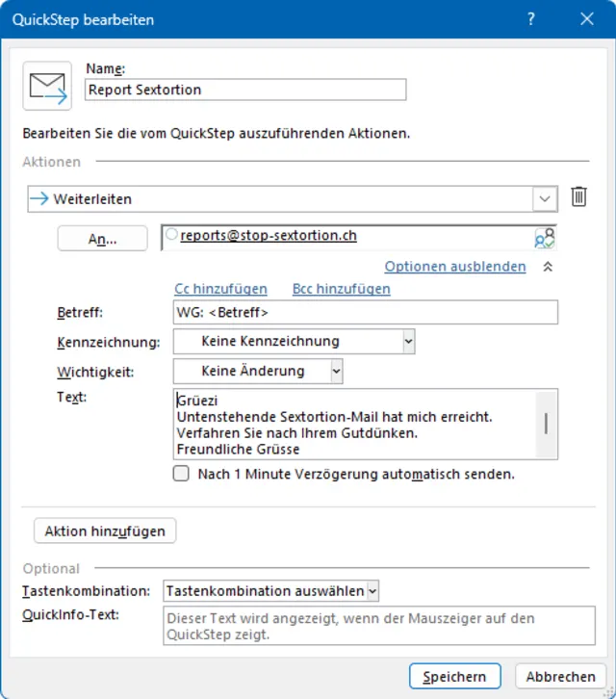Choose a Tastenkombination from dropdown
This screenshot has width=616, height=699.
point(372,590)
